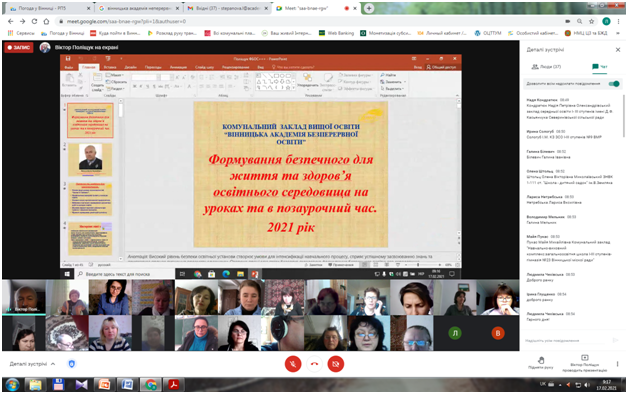Open Adobe Acrobat from the taskbar
Image resolution: width=628 pixels, height=394 pixels.
pos(173,385)
